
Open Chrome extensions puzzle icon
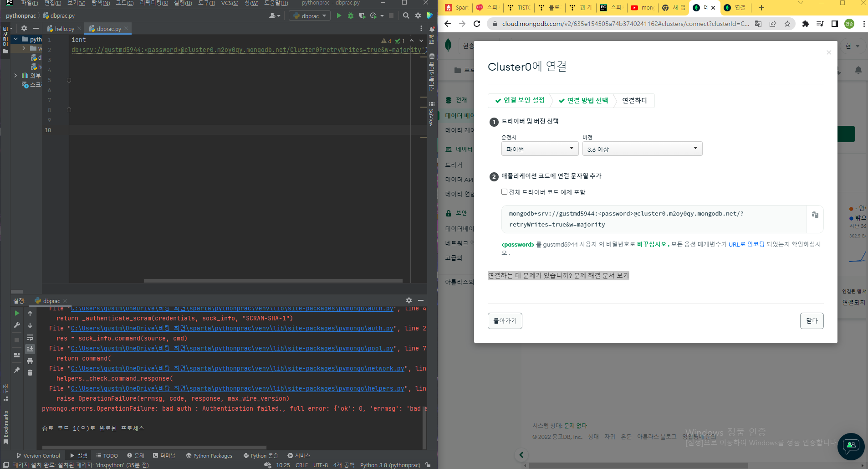(x=806, y=24)
